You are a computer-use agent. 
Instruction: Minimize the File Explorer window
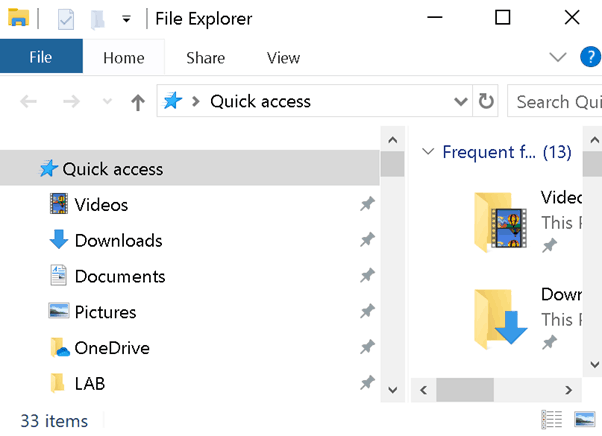[x=435, y=18]
